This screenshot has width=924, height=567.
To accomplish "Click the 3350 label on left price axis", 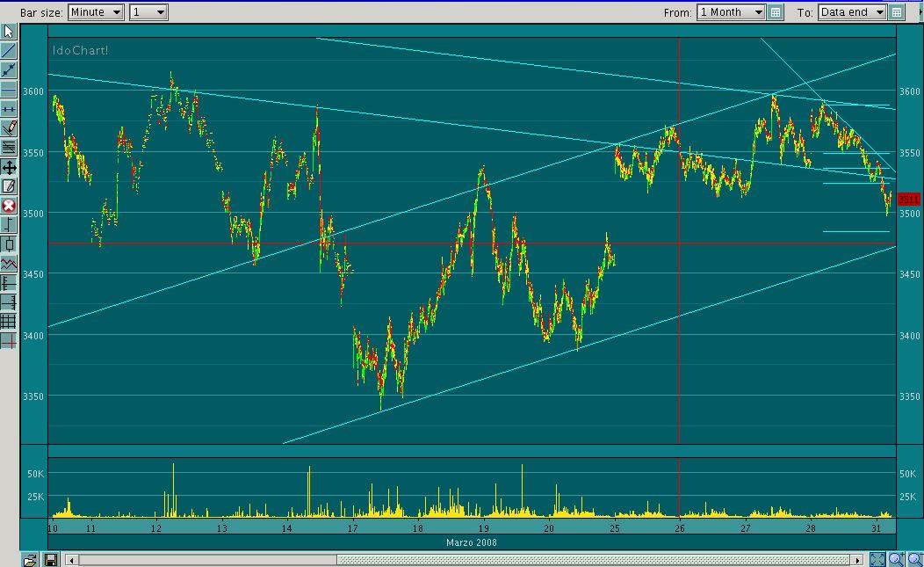I will click(33, 396).
